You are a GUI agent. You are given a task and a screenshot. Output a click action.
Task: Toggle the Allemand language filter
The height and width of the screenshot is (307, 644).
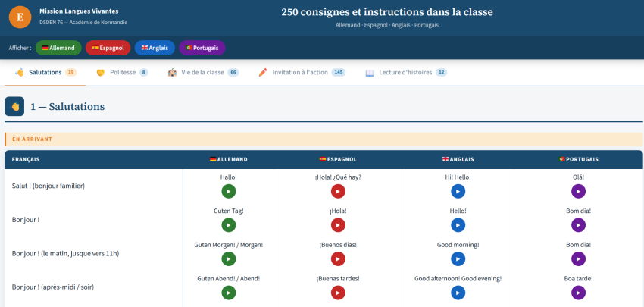[58, 48]
